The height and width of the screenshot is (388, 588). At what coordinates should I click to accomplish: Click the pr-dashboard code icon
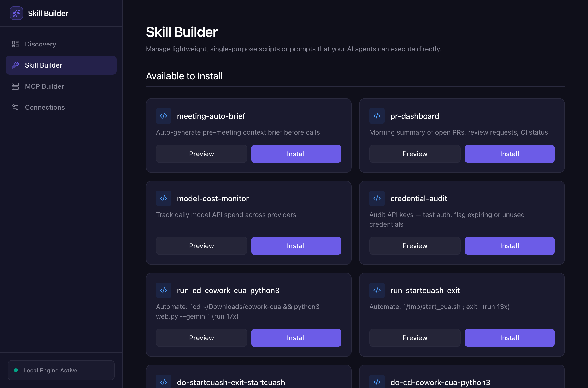[377, 116]
